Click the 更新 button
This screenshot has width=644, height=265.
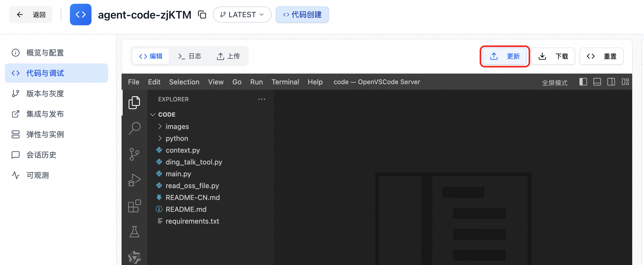click(x=505, y=56)
